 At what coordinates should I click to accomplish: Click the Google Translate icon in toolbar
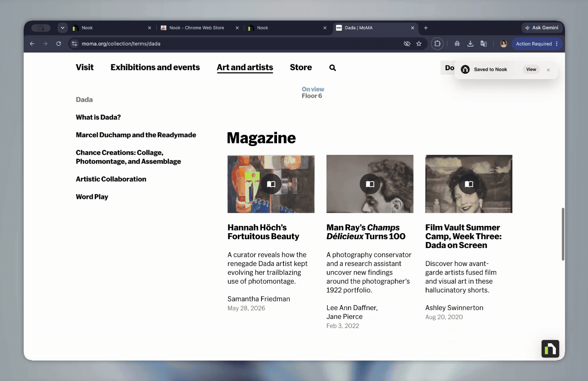coord(484,44)
